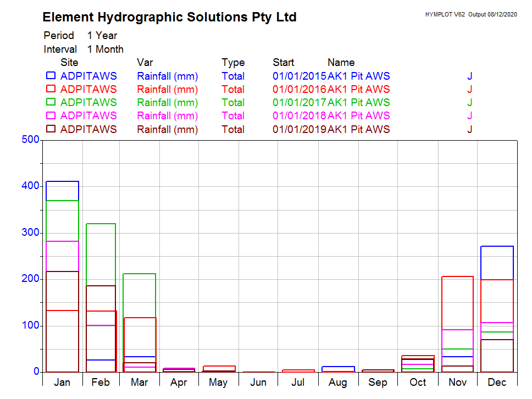Select the 01/01/2015 start date in legend
This screenshot has width=532, height=399.
(300, 76)
